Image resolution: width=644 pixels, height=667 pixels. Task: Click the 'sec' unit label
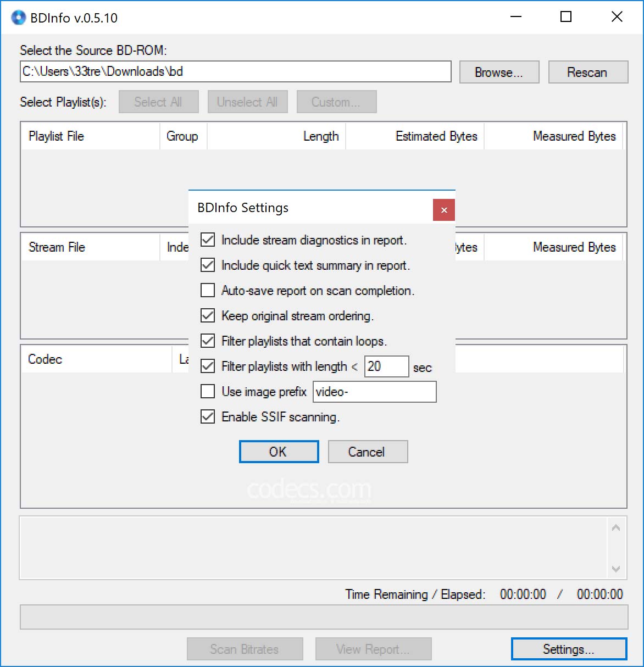[423, 368]
